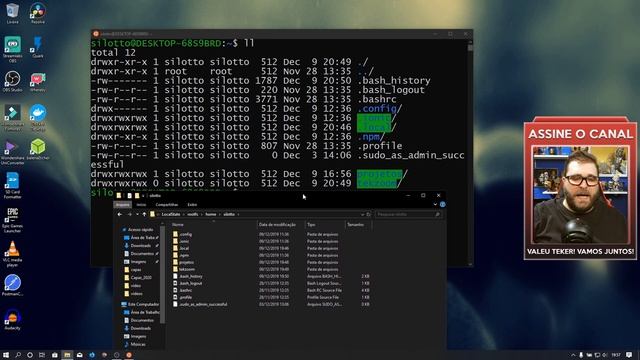Open the taskbar notification center icon
Screen dimensions: 640x360
629,355
